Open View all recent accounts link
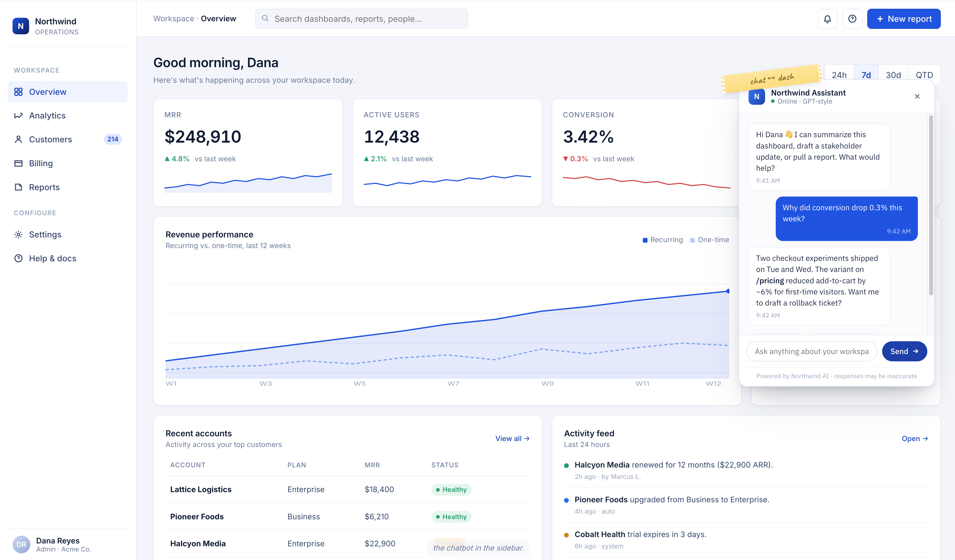955x560 pixels. [512, 438]
